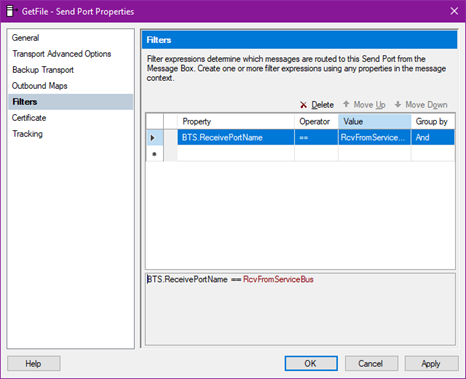Click the Move Down arrow icon
Screen dimensions: 466x379
398,104
